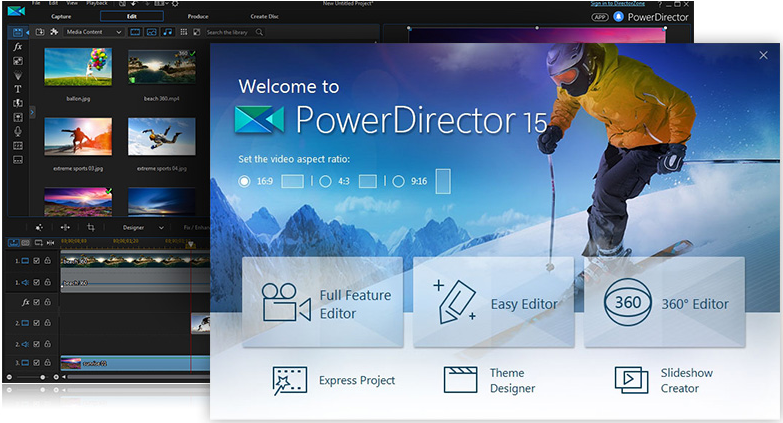Image resolution: width=783 pixels, height=423 pixels.
Task: Open the PiP Objects Room icon in the sidebar
Action: pos(17,61)
